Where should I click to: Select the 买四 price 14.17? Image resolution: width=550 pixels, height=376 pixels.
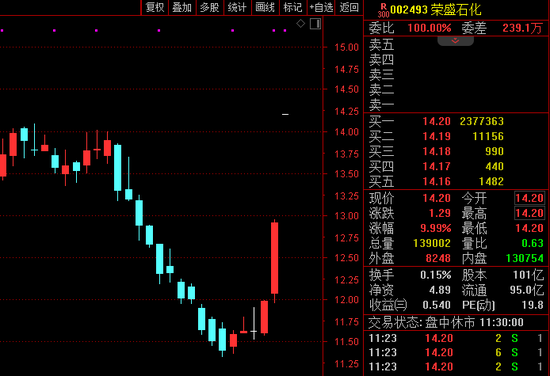pos(436,167)
